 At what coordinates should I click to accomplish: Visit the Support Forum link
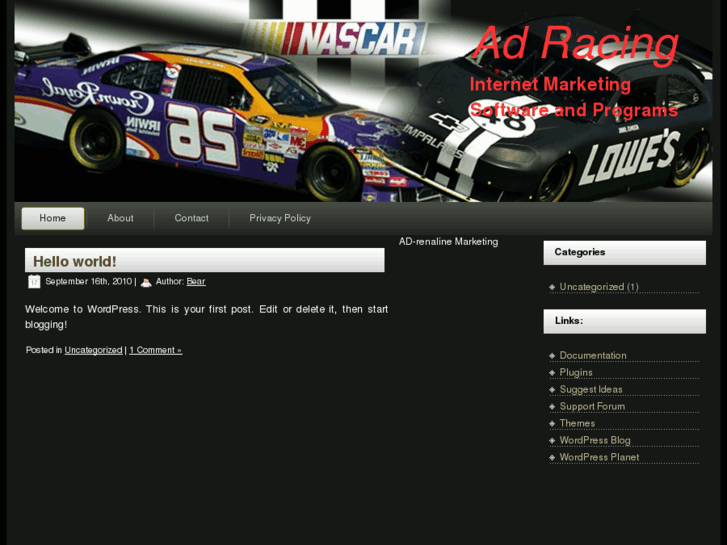point(592,407)
